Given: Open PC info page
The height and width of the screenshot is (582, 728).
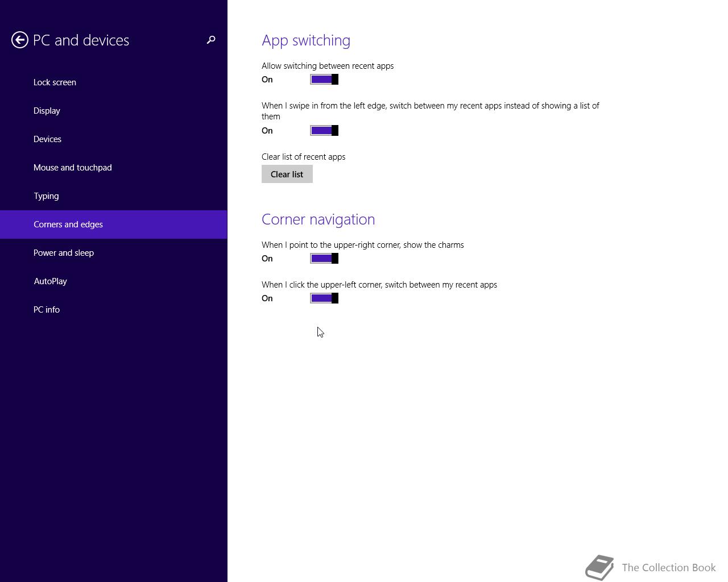Looking at the screenshot, I should (114, 310).
